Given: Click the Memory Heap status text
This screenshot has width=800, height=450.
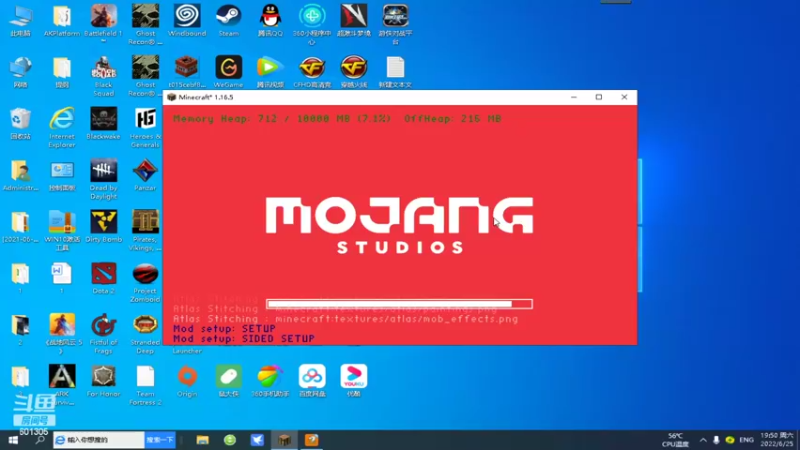Looking at the screenshot, I should [337, 119].
